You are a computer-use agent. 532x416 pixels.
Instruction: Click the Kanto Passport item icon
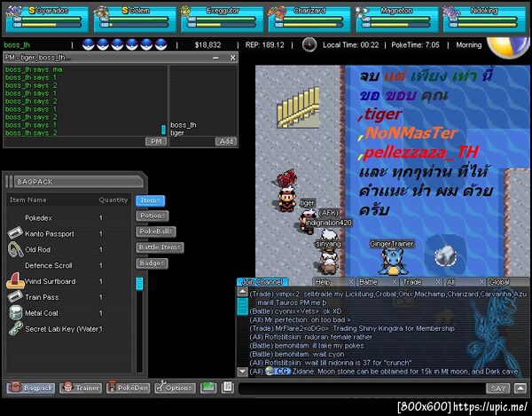pos(15,233)
